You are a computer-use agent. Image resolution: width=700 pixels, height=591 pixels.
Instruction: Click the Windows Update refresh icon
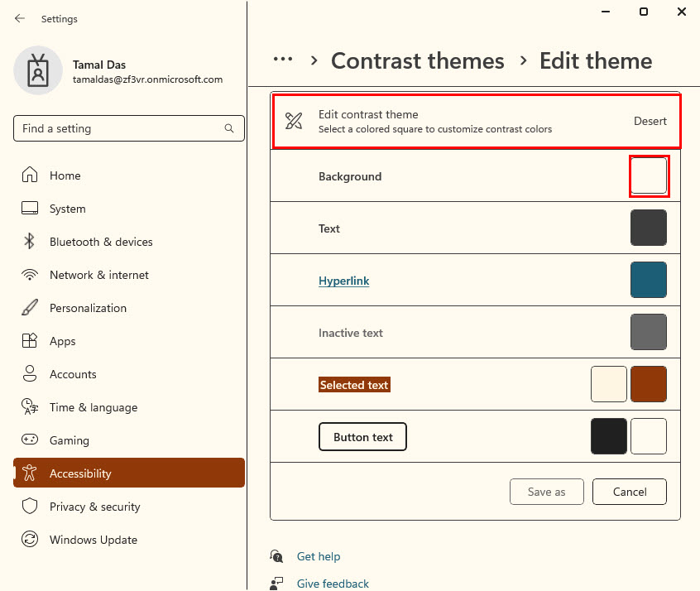tap(30, 539)
